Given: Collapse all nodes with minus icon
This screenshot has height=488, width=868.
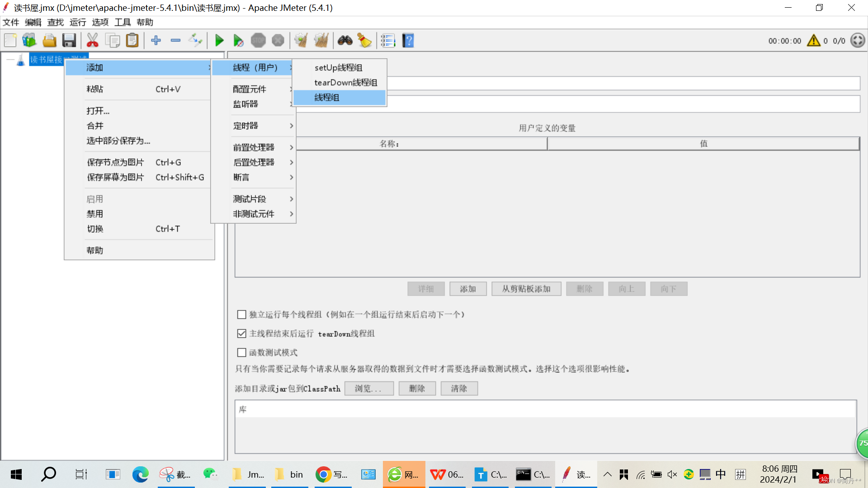Looking at the screenshot, I should (x=175, y=41).
